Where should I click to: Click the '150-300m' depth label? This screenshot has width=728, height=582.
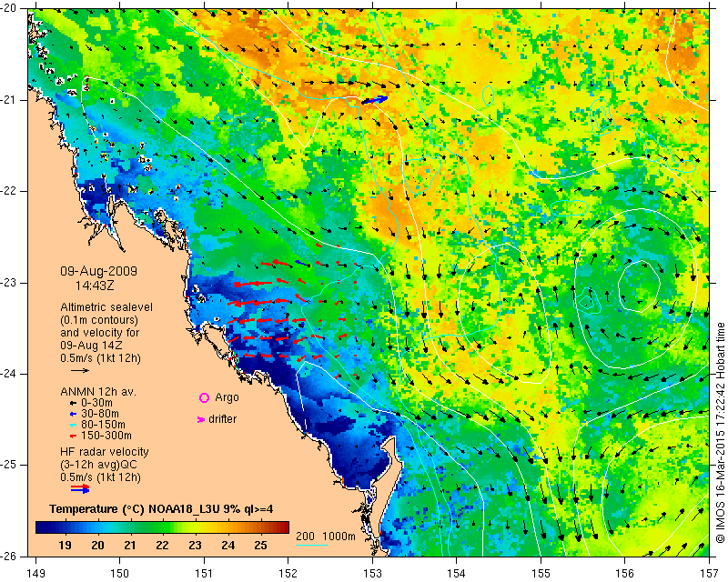click(x=106, y=436)
